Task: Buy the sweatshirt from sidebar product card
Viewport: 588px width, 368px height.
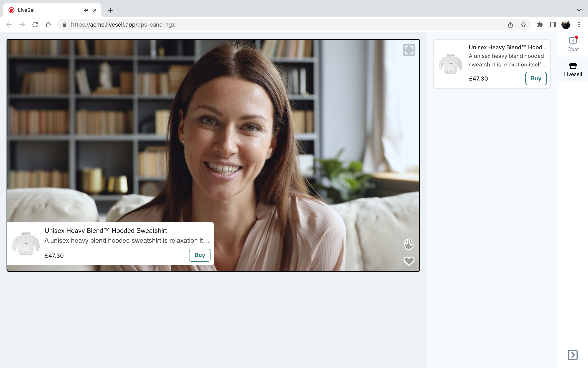Action: [x=536, y=78]
